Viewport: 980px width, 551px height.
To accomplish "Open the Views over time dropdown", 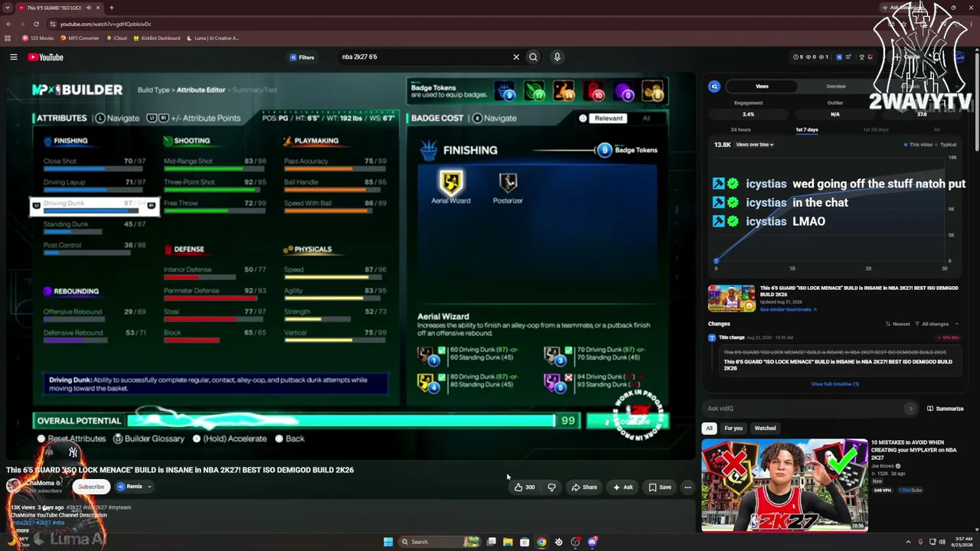I will 754,145.
